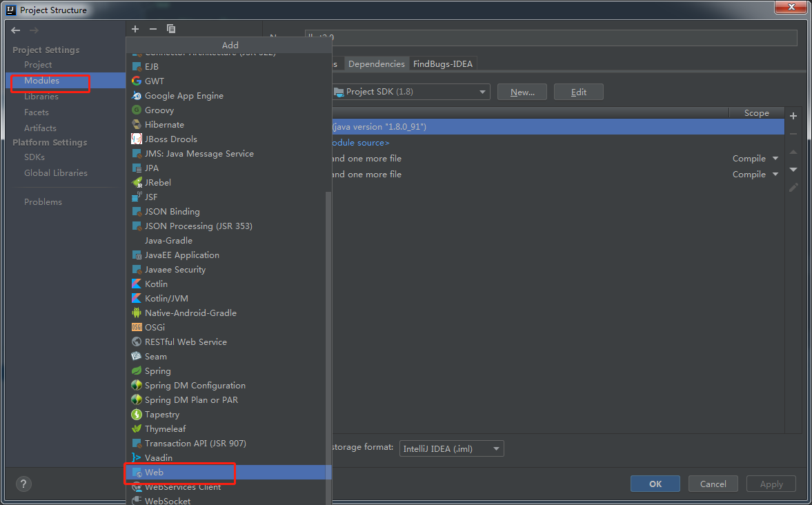The width and height of the screenshot is (812, 505).
Task: Click the Apply button
Action: click(x=771, y=484)
